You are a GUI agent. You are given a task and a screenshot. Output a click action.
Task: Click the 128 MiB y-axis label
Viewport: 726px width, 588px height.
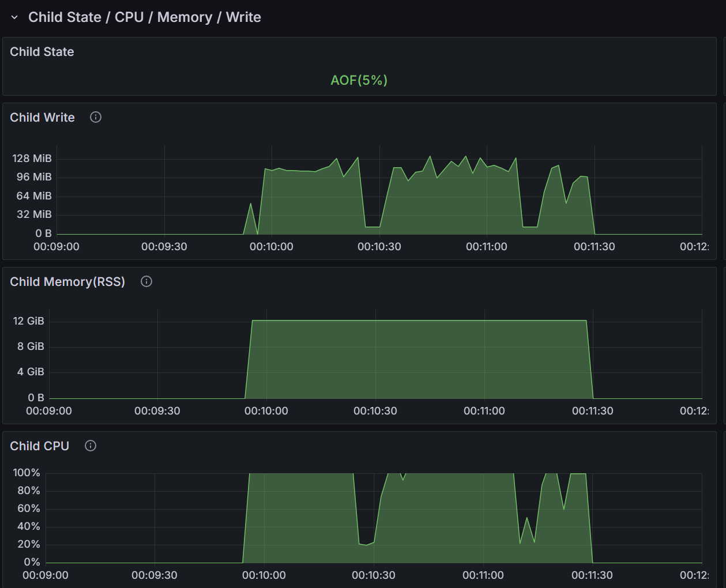pyautogui.click(x=32, y=159)
